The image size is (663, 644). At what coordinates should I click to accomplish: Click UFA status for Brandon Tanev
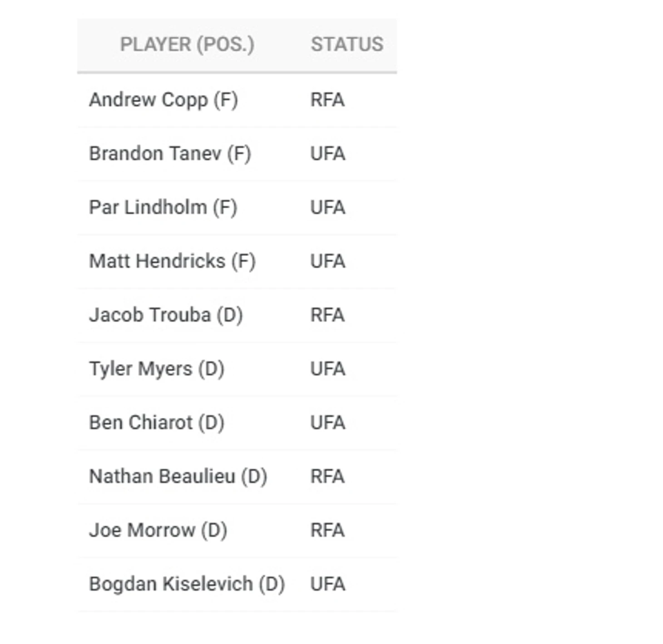[328, 154]
